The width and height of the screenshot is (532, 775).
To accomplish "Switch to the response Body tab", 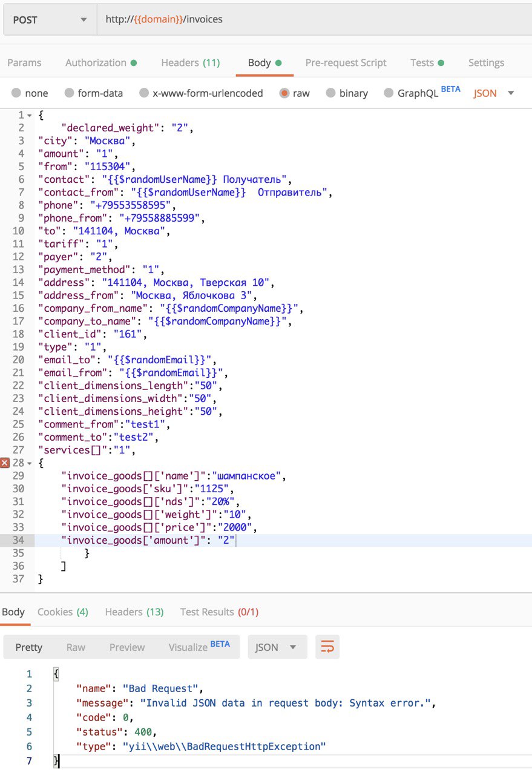I will point(13,612).
